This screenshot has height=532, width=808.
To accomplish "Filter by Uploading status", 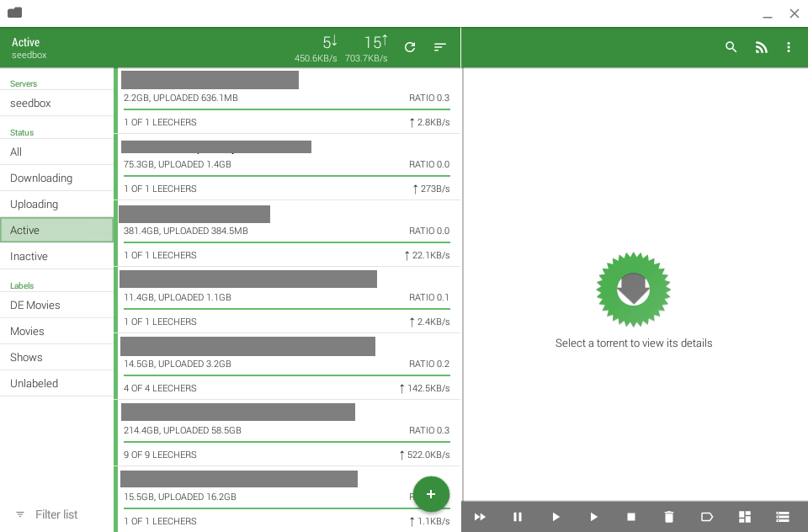I will coord(56,205).
